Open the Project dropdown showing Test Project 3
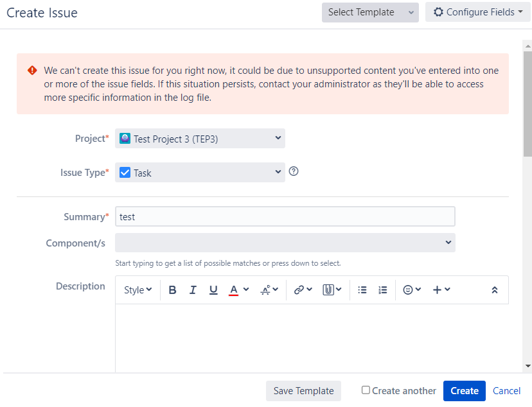The height and width of the screenshot is (407, 532). pos(200,139)
